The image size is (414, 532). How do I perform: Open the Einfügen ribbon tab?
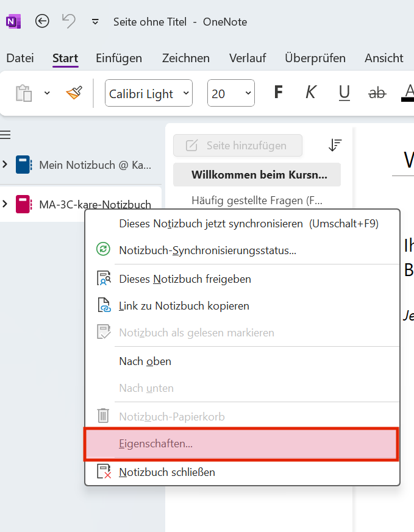(119, 58)
